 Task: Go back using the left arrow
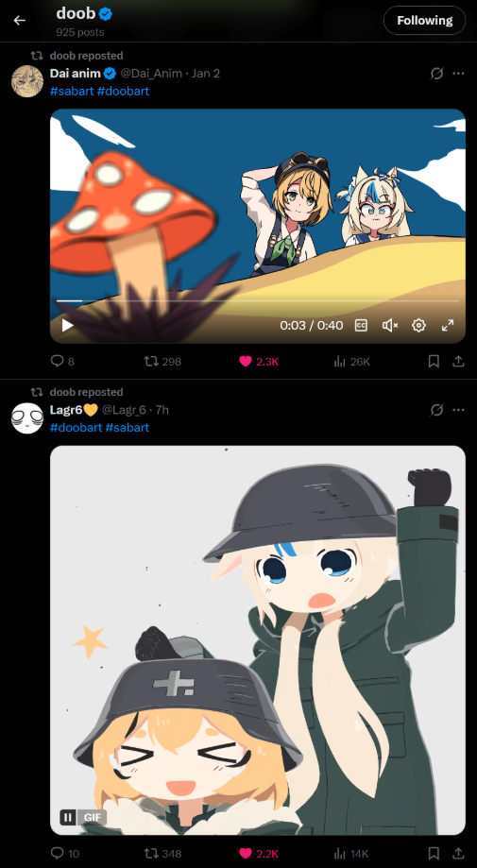20,21
